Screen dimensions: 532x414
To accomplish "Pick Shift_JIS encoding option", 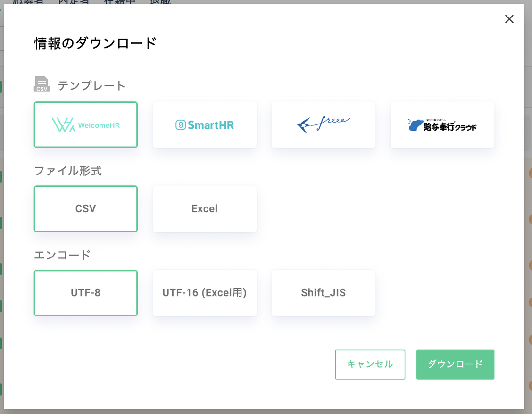I will [324, 293].
